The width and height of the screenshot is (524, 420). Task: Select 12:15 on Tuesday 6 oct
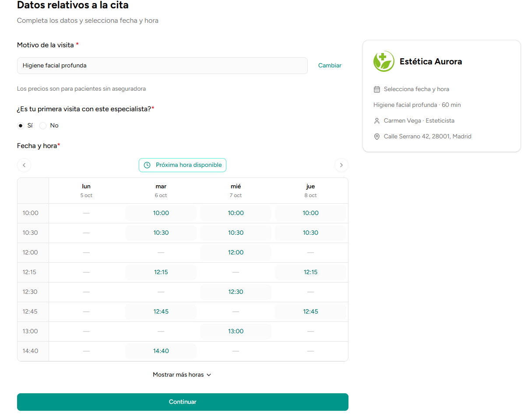161,272
